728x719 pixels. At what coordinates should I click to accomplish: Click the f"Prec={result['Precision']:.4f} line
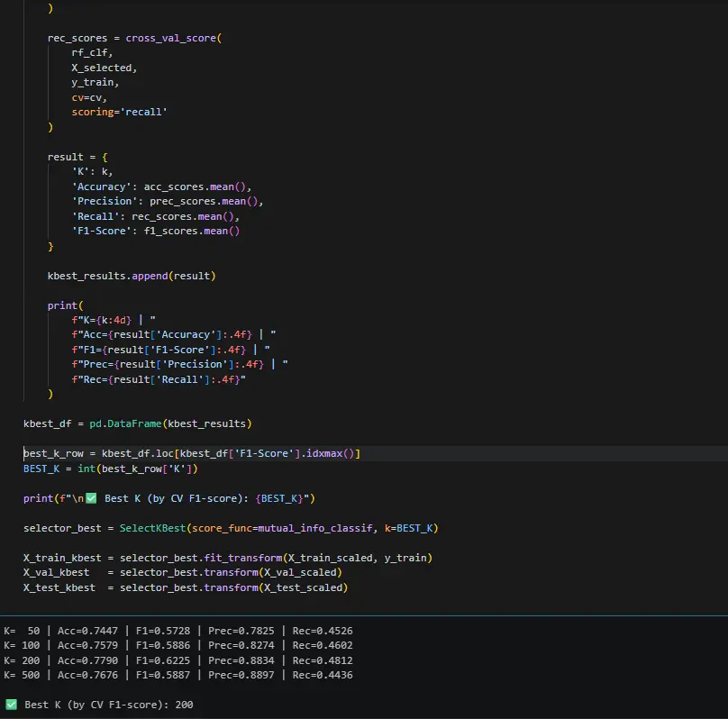tap(179, 364)
